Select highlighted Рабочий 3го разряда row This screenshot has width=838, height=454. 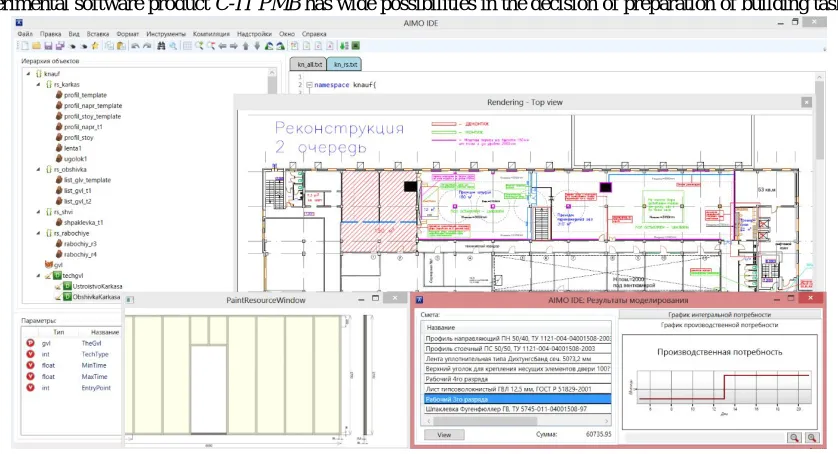click(516, 399)
